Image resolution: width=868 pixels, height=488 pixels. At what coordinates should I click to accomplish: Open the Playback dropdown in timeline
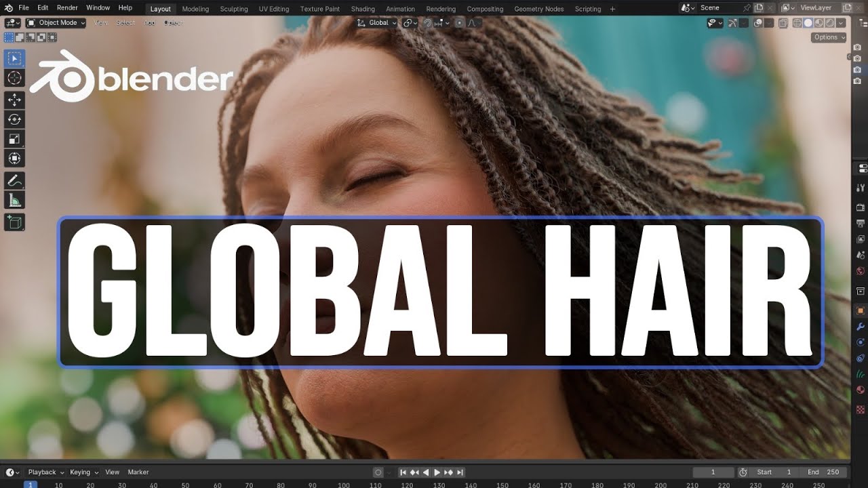click(46, 472)
